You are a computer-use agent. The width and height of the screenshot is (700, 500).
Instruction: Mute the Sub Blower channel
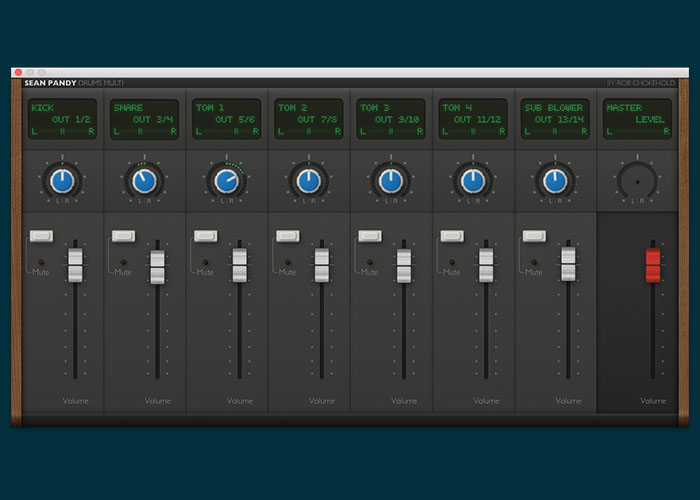click(x=533, y=236)
